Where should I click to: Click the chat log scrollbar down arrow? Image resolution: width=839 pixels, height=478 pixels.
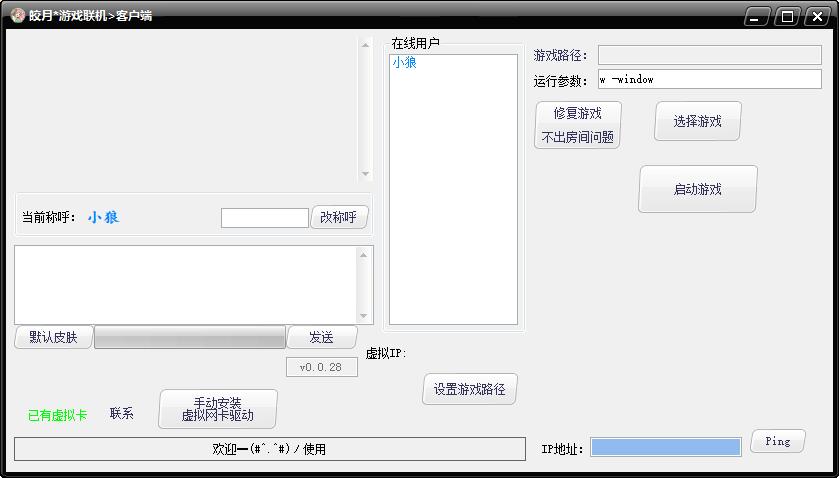[x=365, y=174]
